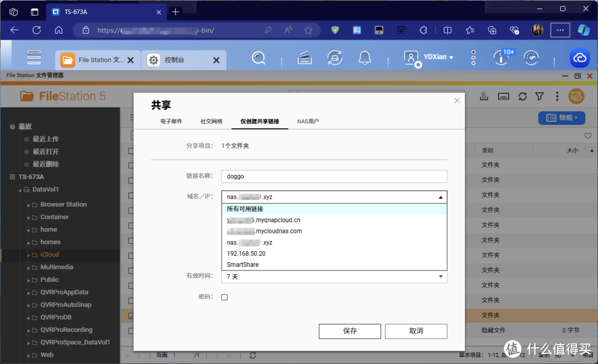The image size is (598, 364).
Task: Click the File Station refresh icon
Action: tap(522, 96)
